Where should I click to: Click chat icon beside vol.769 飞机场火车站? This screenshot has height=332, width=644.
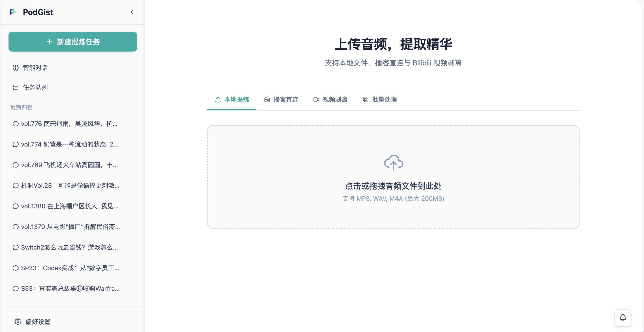pyautogui.click(x=15, y=165)
